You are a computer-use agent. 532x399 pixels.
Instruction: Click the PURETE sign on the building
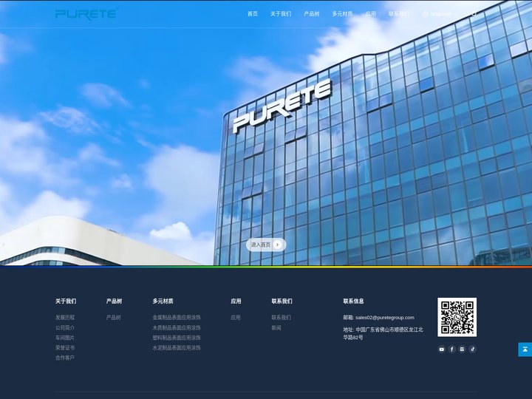pyautogui.click(x=282, y=105)
